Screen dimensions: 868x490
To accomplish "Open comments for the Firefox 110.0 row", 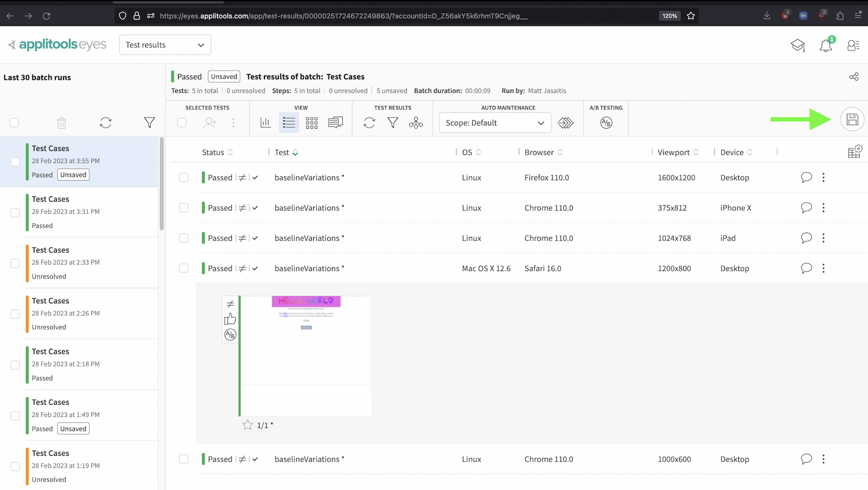I will (x=806, y=177).
